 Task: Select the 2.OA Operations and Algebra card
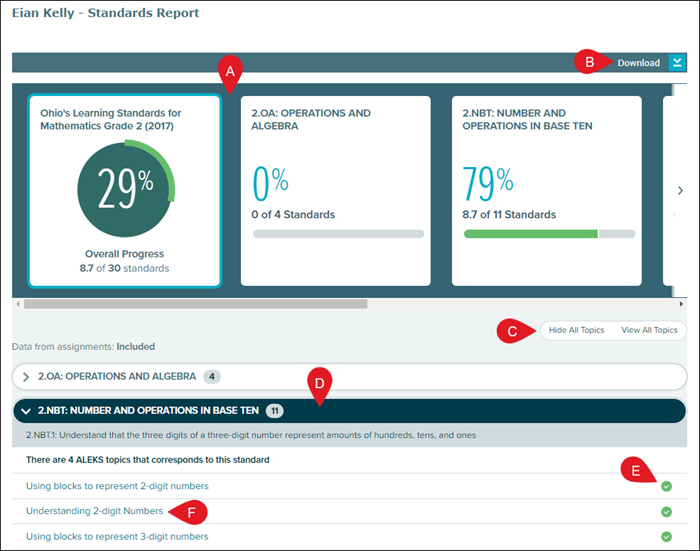point(336,190)
